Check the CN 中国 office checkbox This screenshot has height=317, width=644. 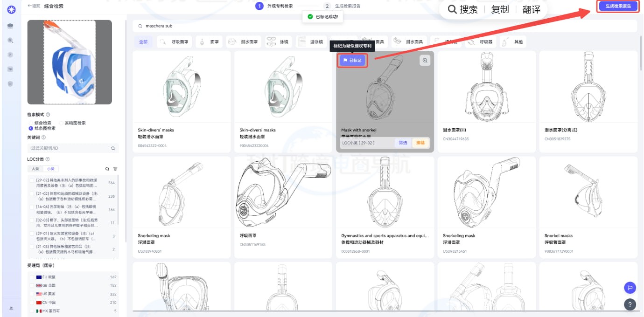32,303
